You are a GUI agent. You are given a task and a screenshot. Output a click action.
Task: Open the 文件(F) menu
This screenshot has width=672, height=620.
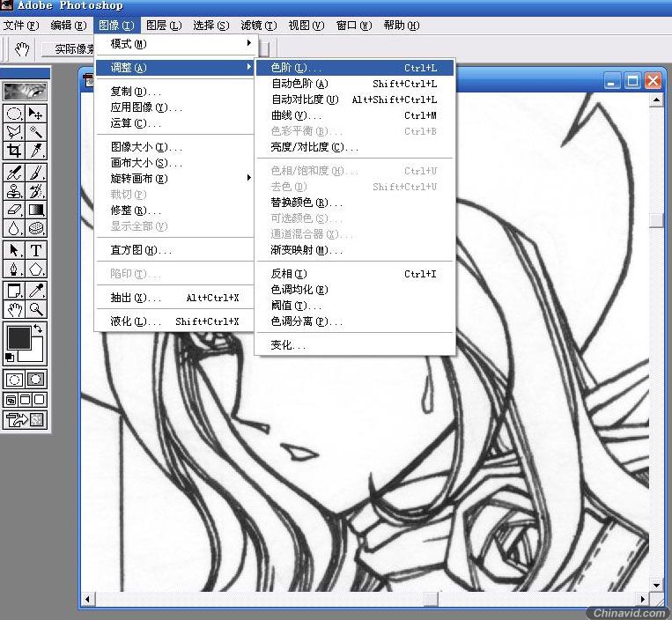[x=21, y=26]
